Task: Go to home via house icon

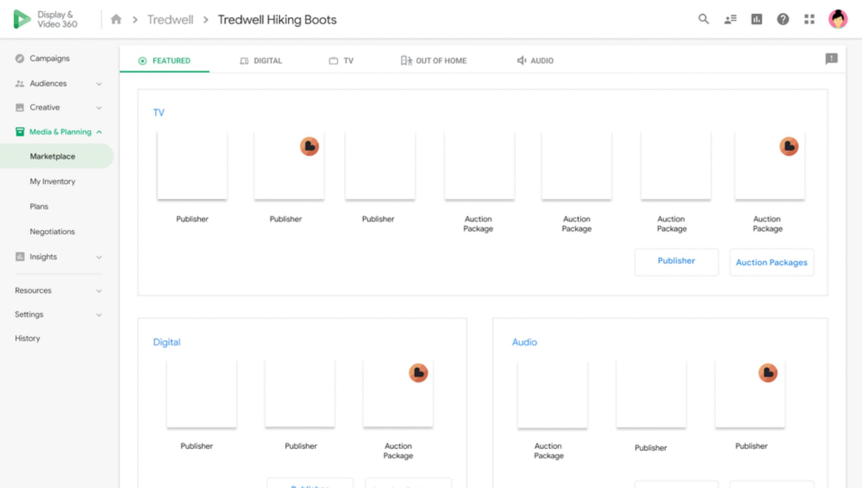Action: tap(116, 19)
